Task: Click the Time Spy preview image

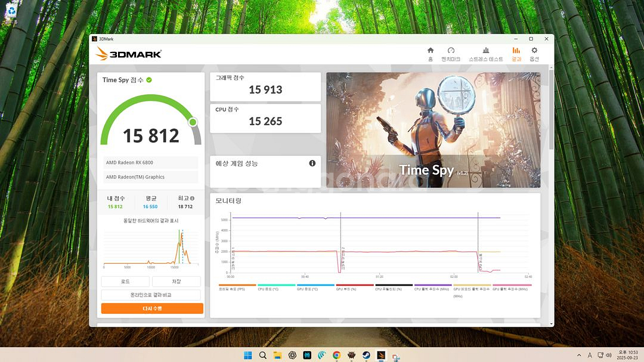Action: pyautogui.click(x=433, y=130)
